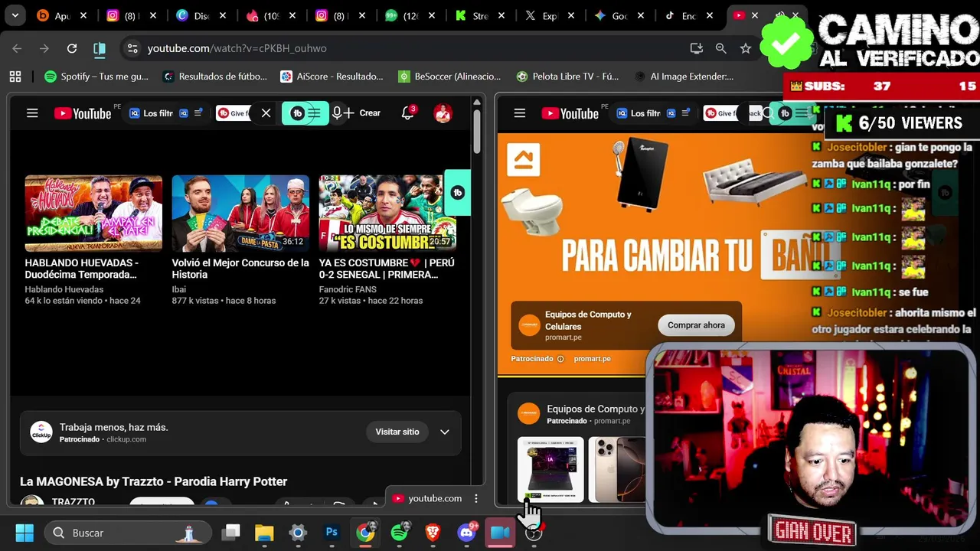
Task: Click the install app icon in address bar
Action: pyautogui.click(x=696, y=48)
